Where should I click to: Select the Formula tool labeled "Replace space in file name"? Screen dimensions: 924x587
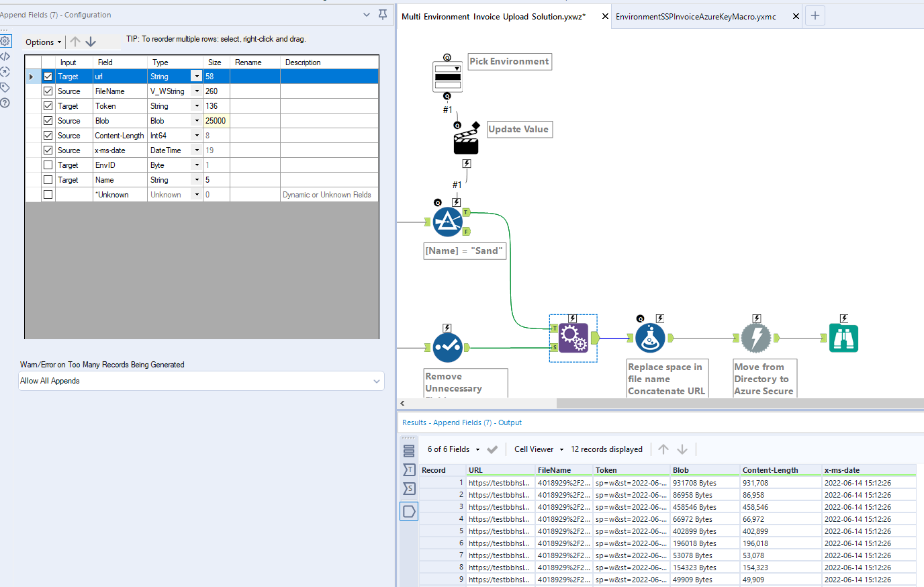point(650,339)
